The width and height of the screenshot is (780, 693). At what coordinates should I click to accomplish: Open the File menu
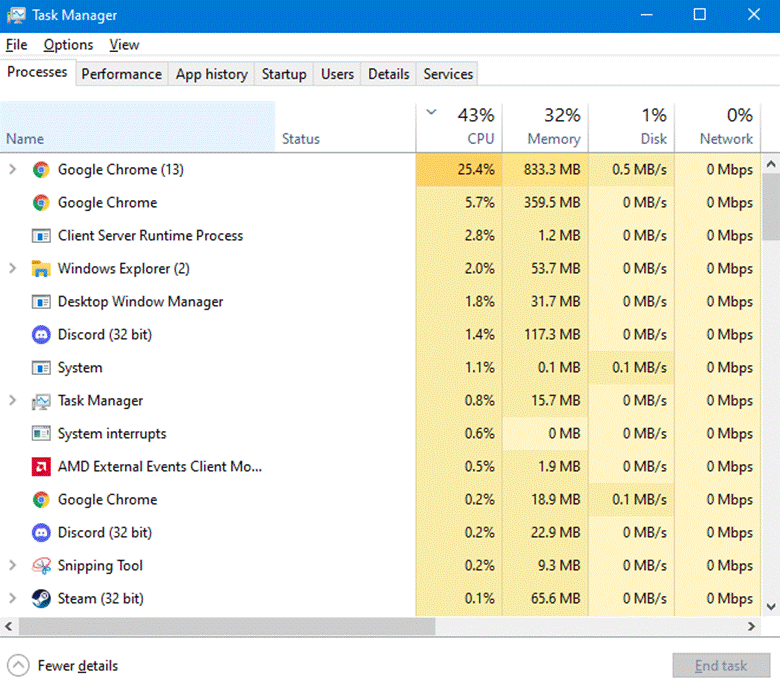point(16,45)
